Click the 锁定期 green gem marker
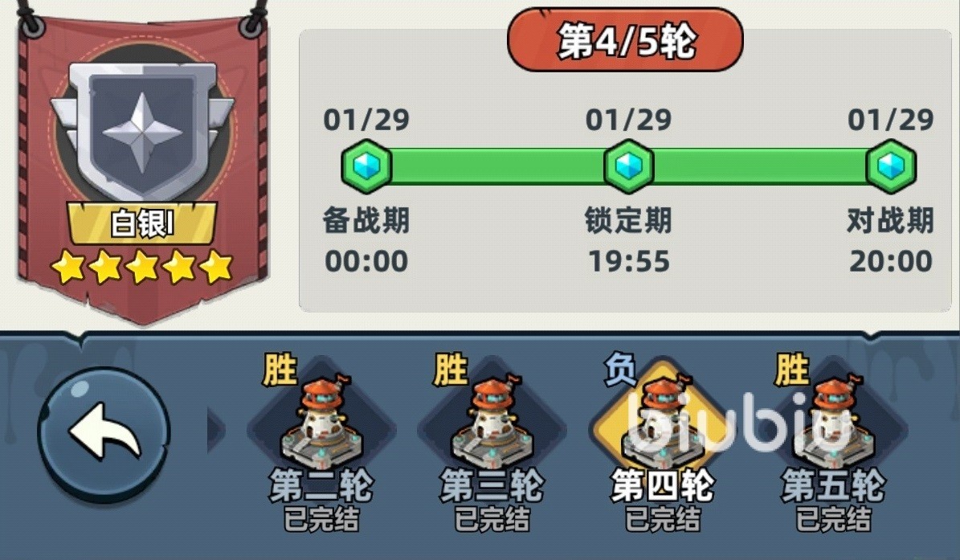960x560 pixels. 628,166
